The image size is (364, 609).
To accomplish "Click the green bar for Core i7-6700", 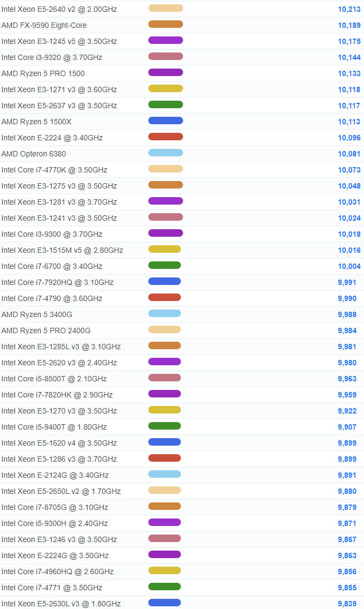I will pos(164,265).
